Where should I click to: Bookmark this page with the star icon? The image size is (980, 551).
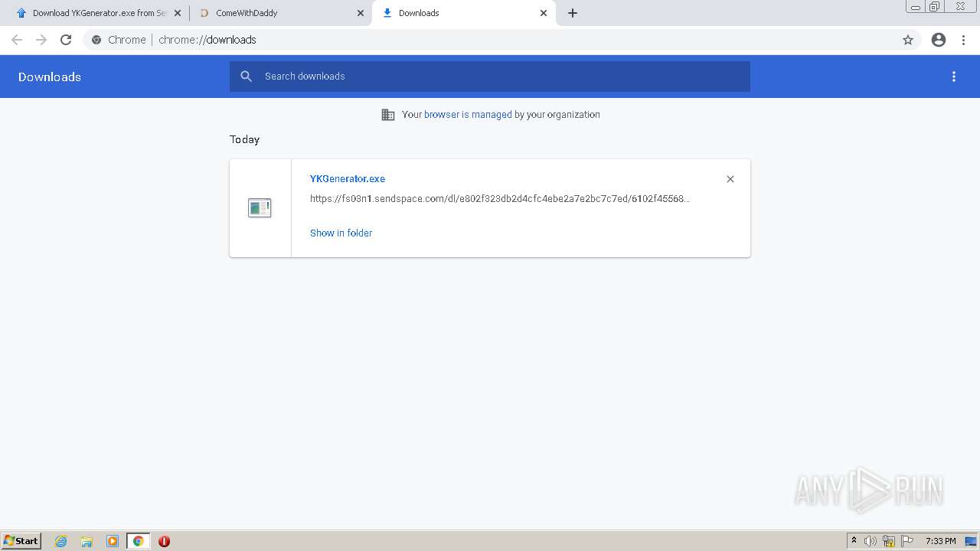click(x=908, y=40)
